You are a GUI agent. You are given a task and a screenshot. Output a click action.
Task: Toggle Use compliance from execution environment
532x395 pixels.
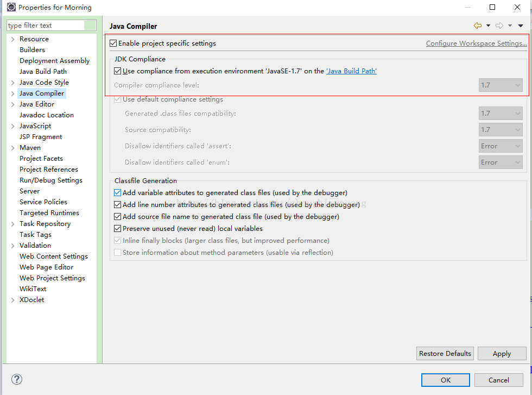(117, 71)
